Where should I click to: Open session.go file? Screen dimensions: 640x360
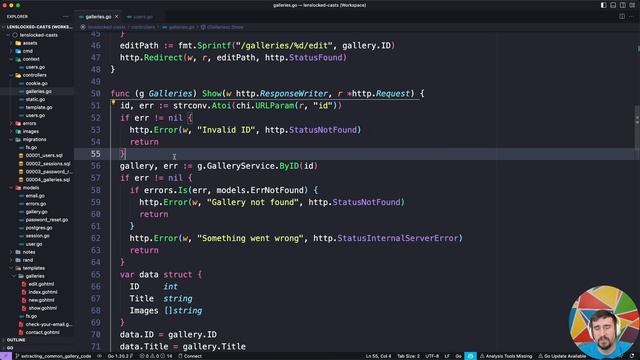[x=37, y=236]
